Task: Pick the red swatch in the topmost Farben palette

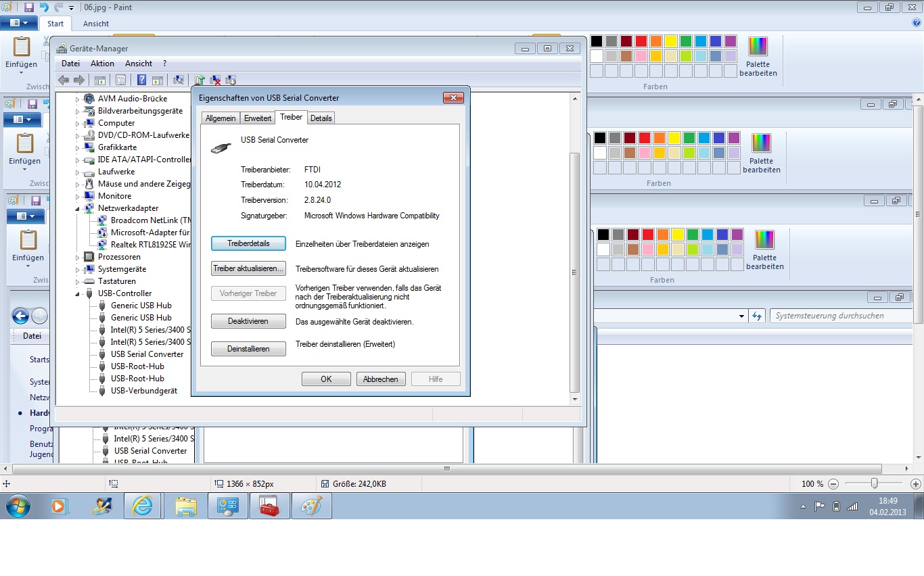Action: point(641,41)
